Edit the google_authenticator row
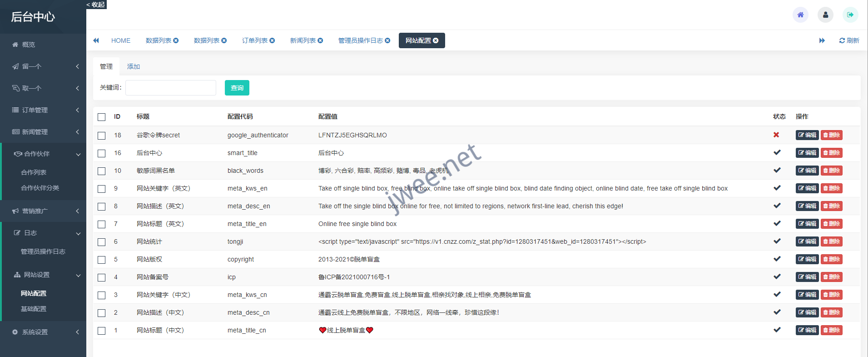This screenshot has height=357, width=868. pyautogui.click(x=807, y=135)
